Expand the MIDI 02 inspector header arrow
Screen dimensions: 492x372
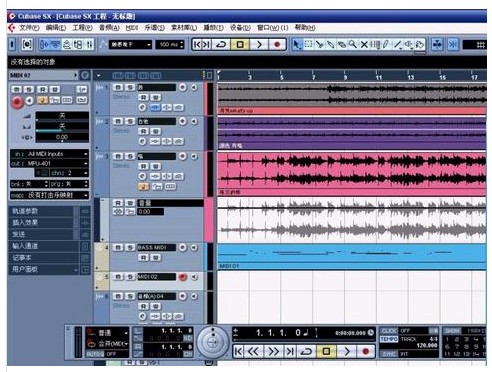pos(75,75)
